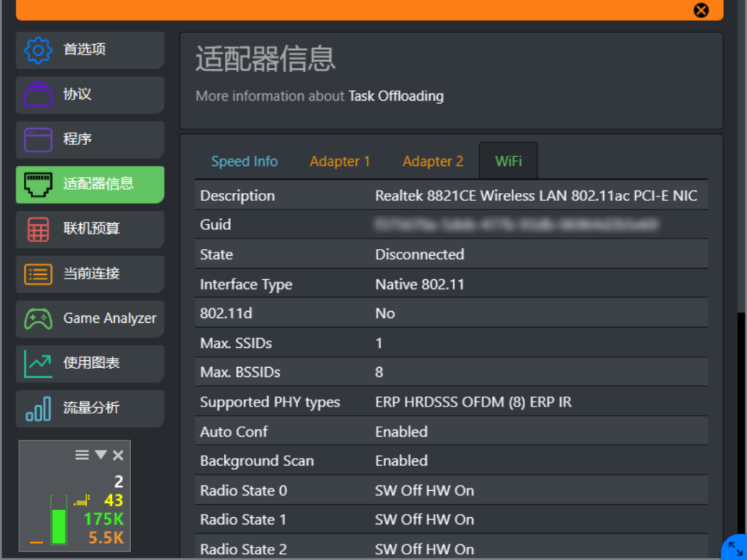Image resolution: width=747 pixels, height=560 pixels.
Task: Click the blurred Guid value
Action: point(517,224)
